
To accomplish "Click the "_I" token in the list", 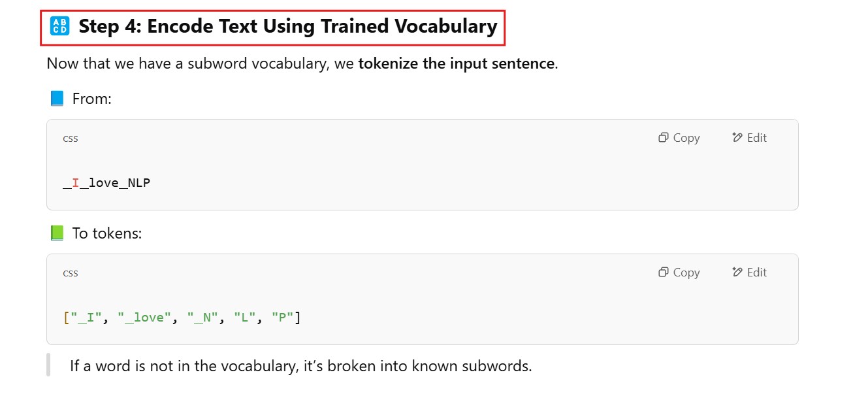I will [89, 318].
